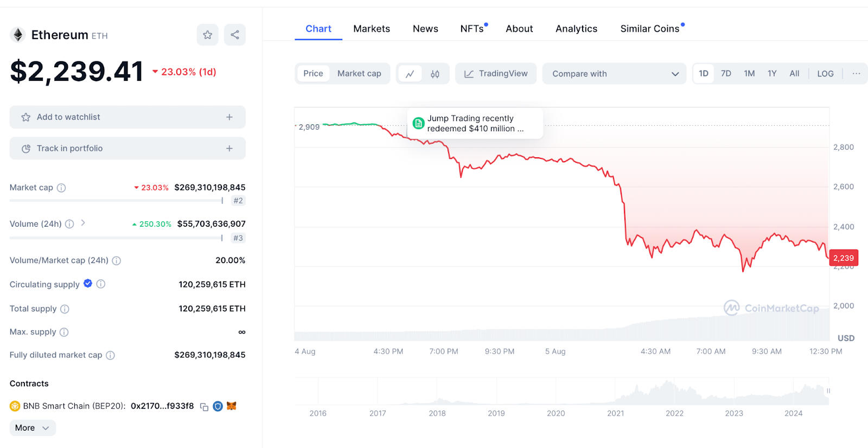Open the About tab

(x=519, y=29)
